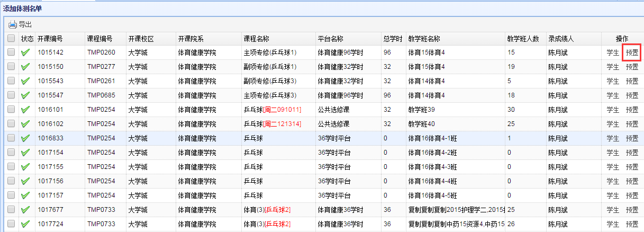Click green status checkmark for course 1015142

(25, 52)
